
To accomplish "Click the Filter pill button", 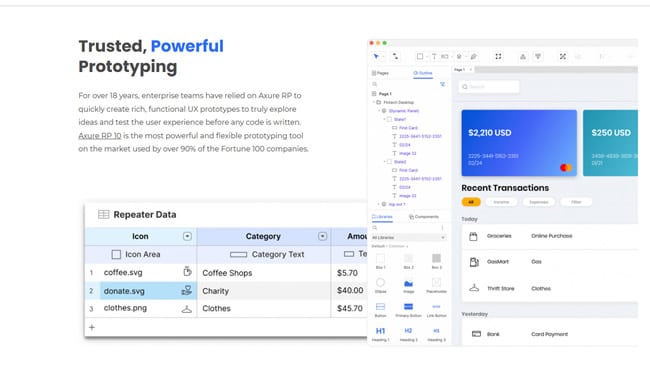I will (576, 202).
